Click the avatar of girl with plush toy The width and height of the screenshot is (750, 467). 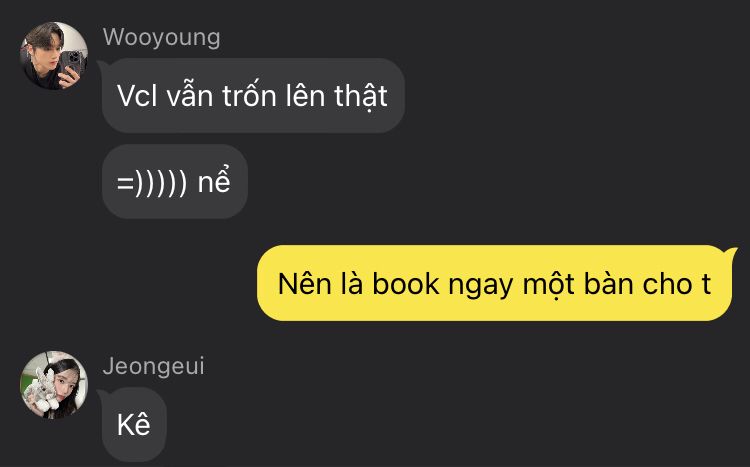tap(54, 385)
